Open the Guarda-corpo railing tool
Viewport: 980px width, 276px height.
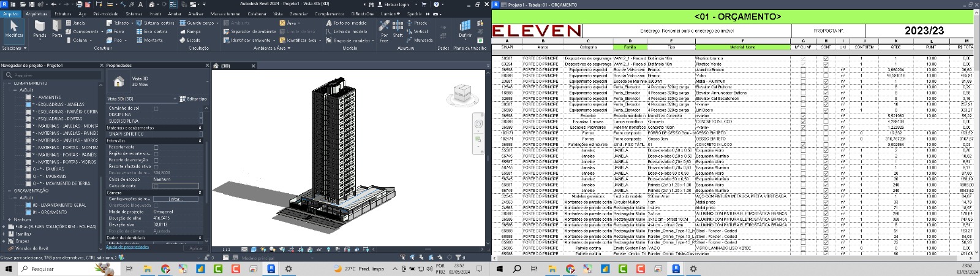point(197,23)
